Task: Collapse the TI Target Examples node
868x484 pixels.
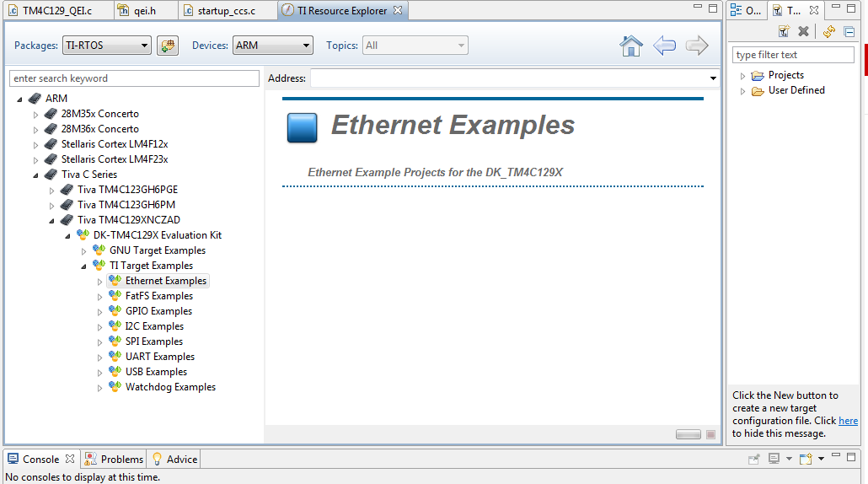Action: (x=83, y=266)
